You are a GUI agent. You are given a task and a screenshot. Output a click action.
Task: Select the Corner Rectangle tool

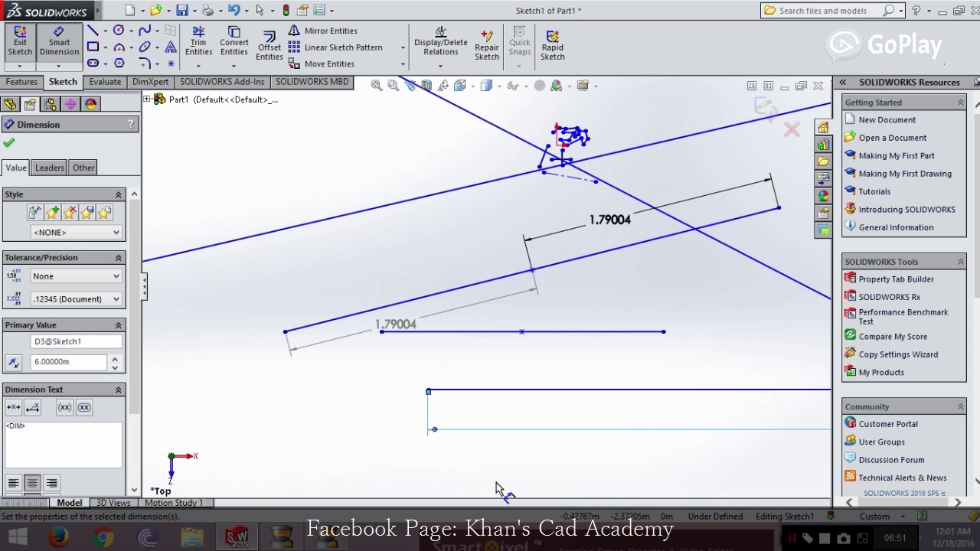(93, 47)
